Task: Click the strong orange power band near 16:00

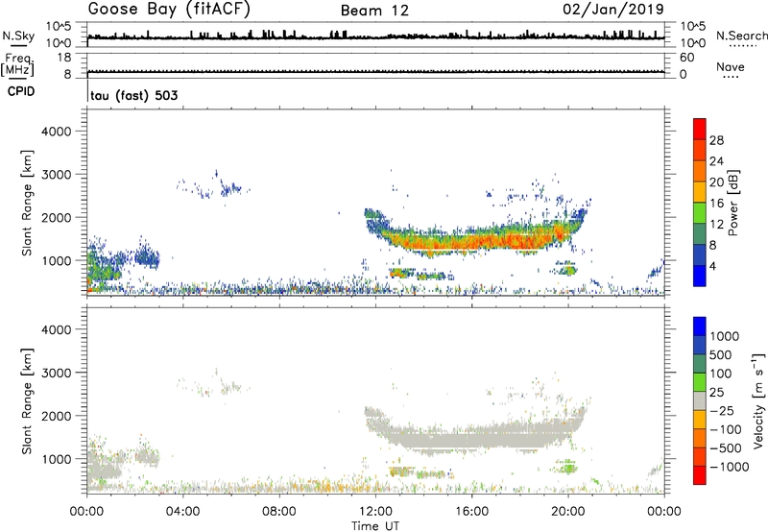Action: [472, 241]
